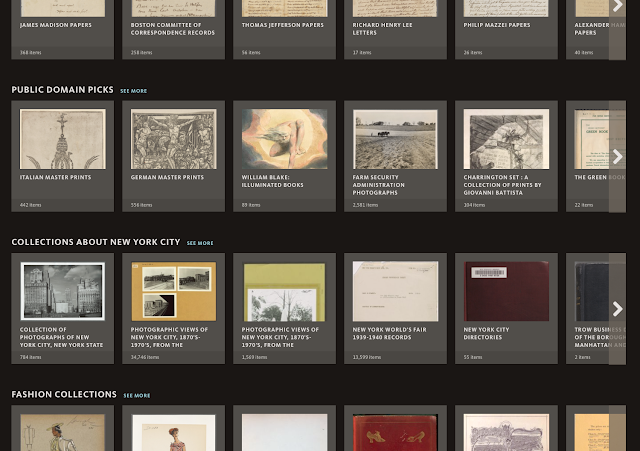This screenshot has height=451, width=640.
Task: Open the Philip Mazzei Papers title
Action: pyautogui.click(x=497, y=25)
